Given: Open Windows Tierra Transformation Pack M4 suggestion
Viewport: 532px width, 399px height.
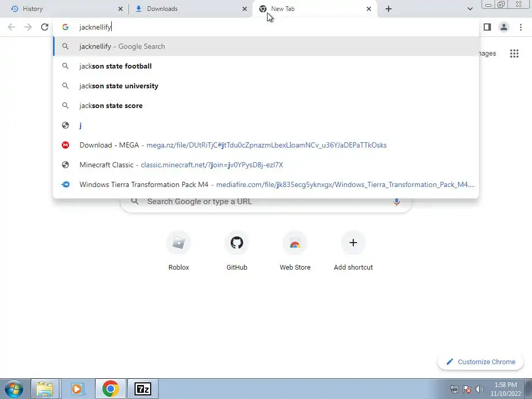Looking at the screenshot, I should 266,184.
